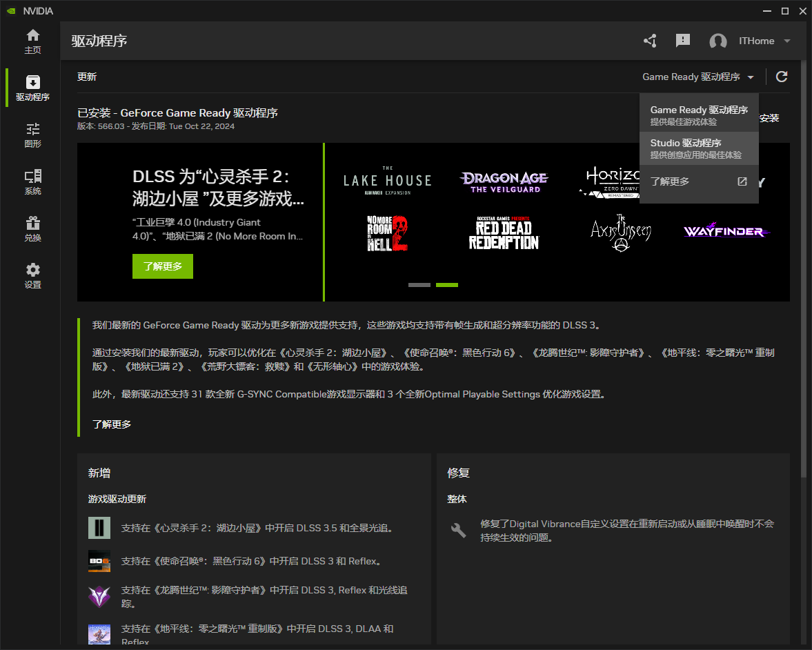Open the 兑换 rewards sidebar icon
This screenshot has width=812, height=650.
coord(32,228)
